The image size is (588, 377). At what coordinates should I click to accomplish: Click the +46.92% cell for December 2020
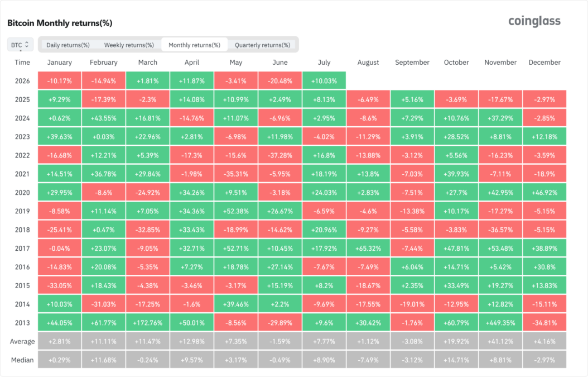coord(544,192)
